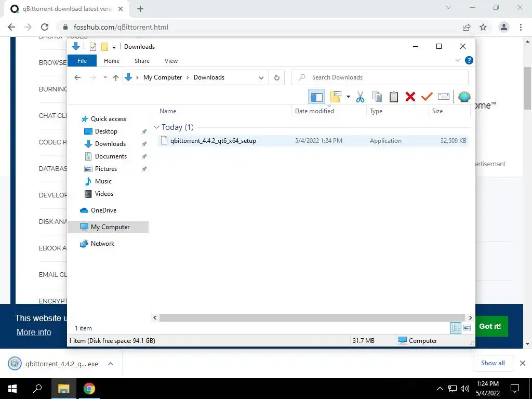Collapse the Today (1) group

(156, 127)
